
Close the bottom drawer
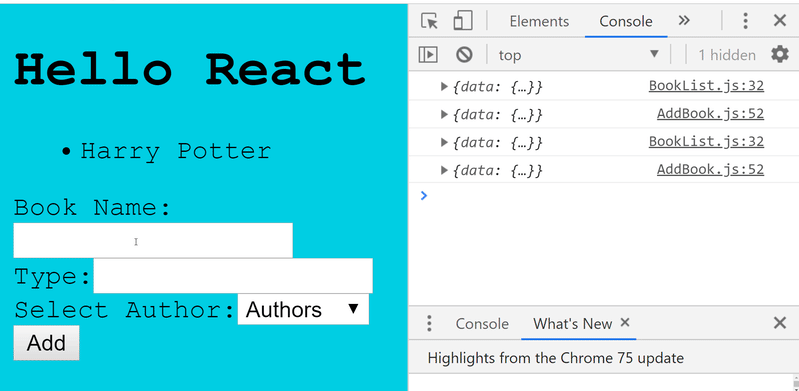(780, 323)
